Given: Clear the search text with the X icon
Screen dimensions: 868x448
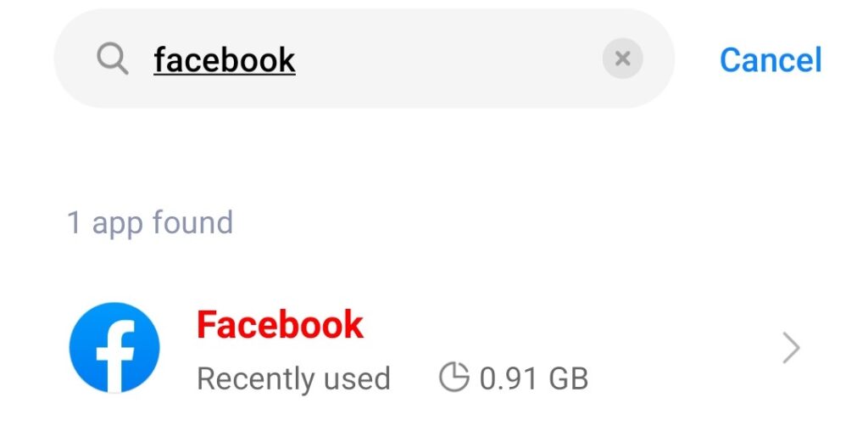Looking at the screenshot, I should pyautogui.click(x=622, y=59).
